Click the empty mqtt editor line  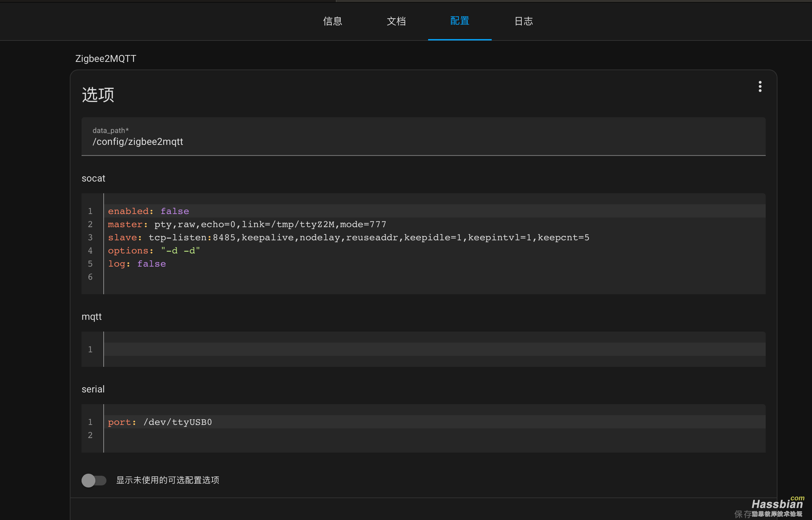tap(435, 349)
